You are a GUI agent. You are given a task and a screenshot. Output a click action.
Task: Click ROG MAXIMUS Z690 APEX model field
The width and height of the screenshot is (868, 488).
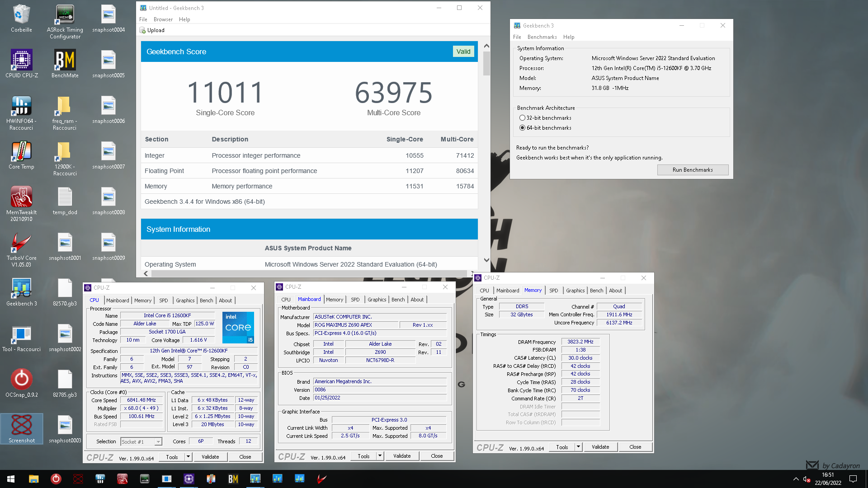356,325
